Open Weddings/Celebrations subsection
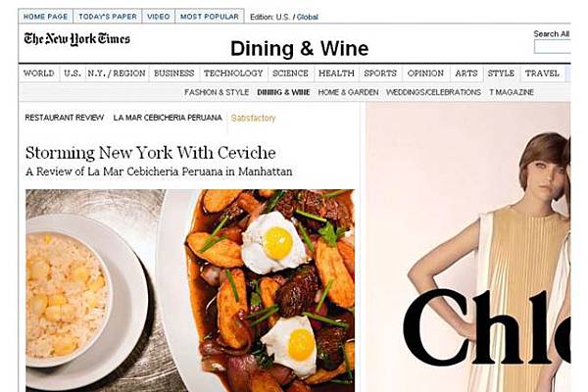 point(433,92)
